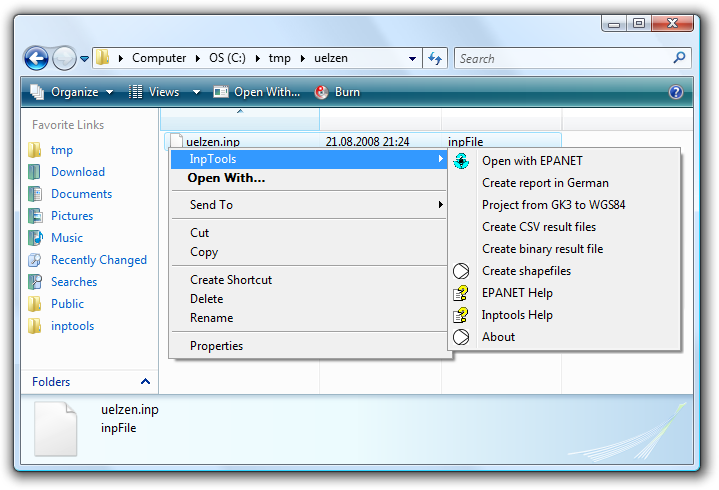Click the circle icon next to Create shapefiles
The image size is (719, 490).
(461, 271)
